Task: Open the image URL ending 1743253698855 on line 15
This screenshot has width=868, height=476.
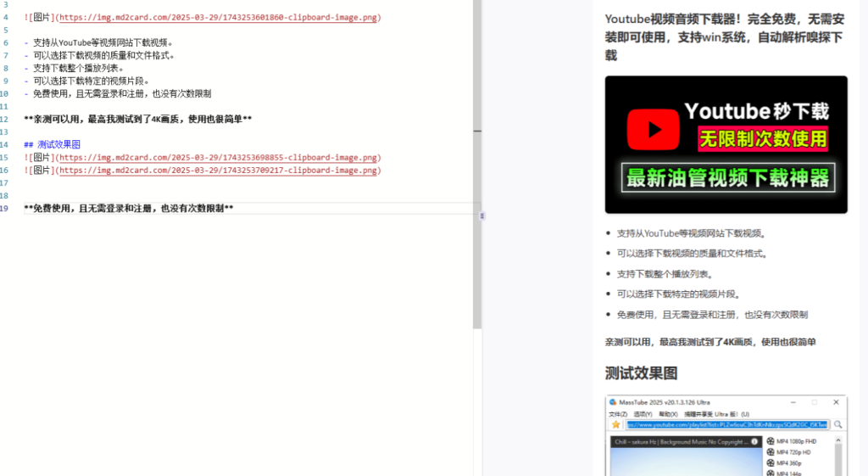Action: (218, 157)
